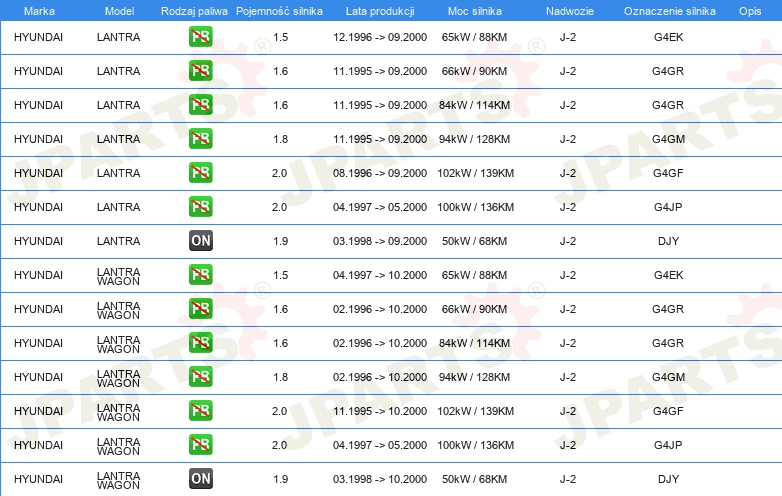This screenshot has height=496, width=782.
Task: Click 50kW / 68KM in 03.1998 -> 10.2000 row
Action: (x=474, y=479)
